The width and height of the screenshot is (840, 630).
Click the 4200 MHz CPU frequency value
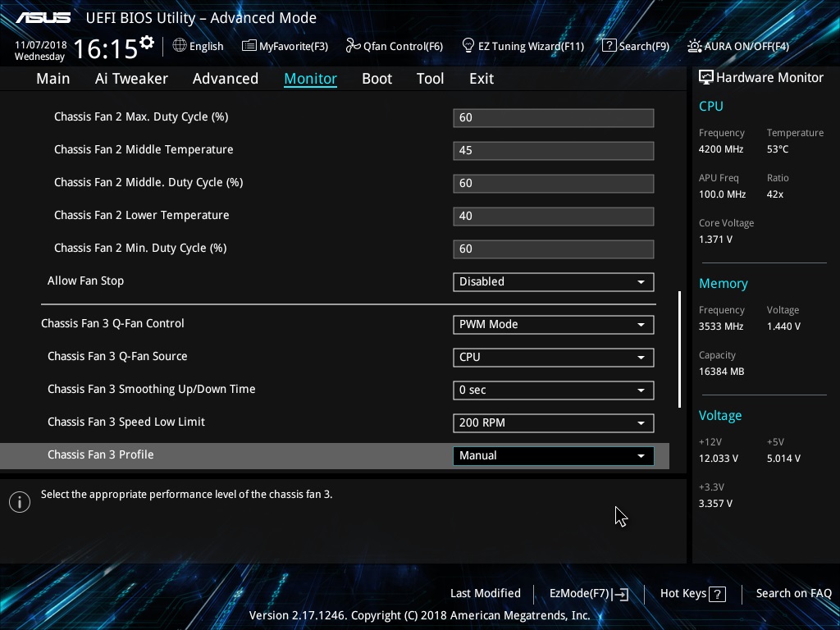(x=721, y=149)
